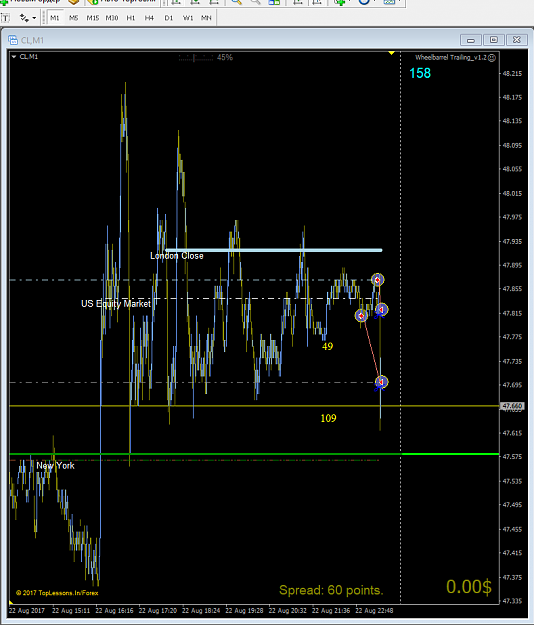Switch chart to D1 timeframe
534x625 pixels.
pyautogui.click(x=169, y=18)
